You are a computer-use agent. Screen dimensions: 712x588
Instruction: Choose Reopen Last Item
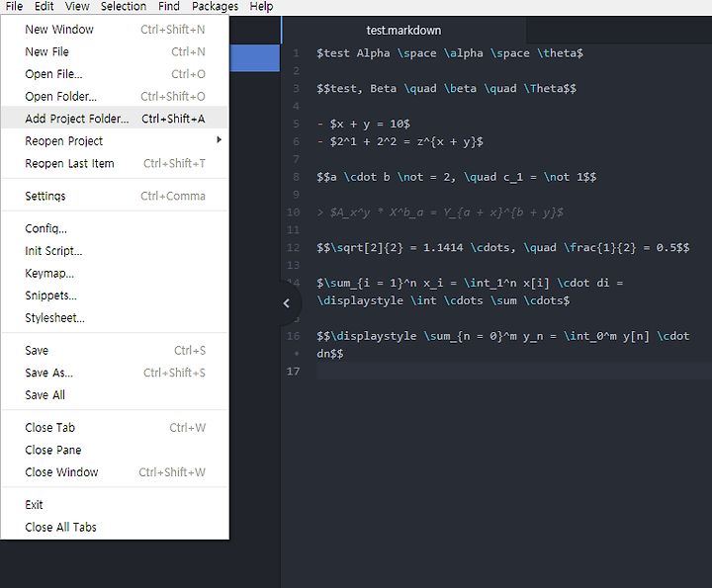115,163
